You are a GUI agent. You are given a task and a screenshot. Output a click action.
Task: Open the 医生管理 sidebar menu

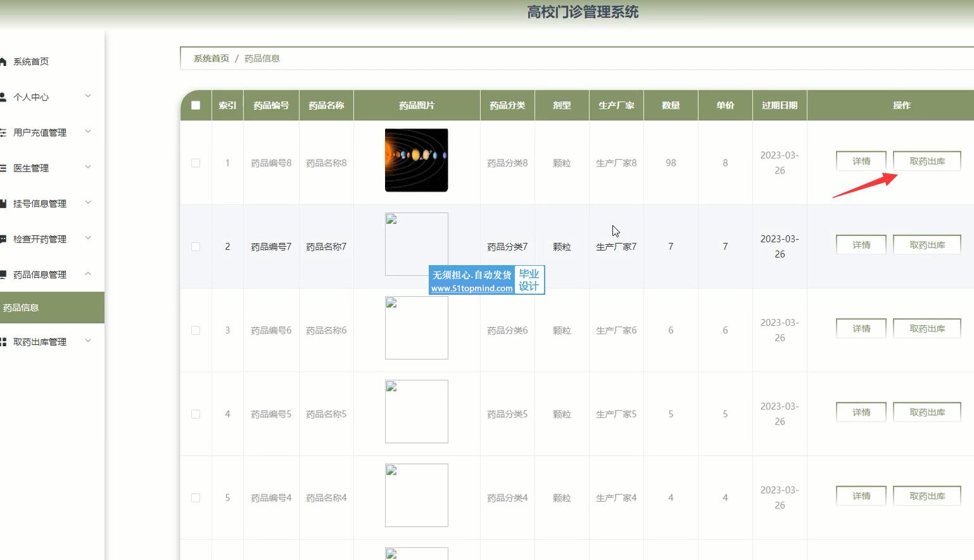coord(31,168)
